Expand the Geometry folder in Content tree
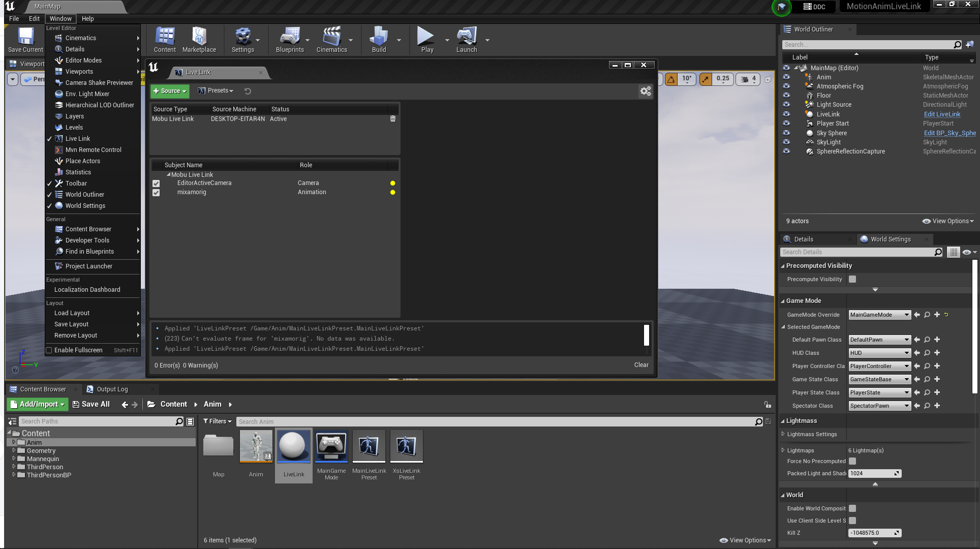Screen dimensions: 980x549 coord(14,450)
